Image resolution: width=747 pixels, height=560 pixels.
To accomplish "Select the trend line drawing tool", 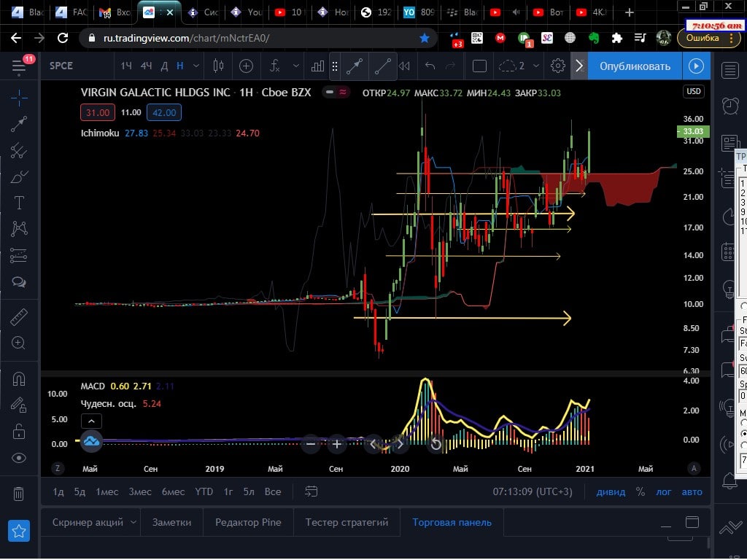I will 19,124.
